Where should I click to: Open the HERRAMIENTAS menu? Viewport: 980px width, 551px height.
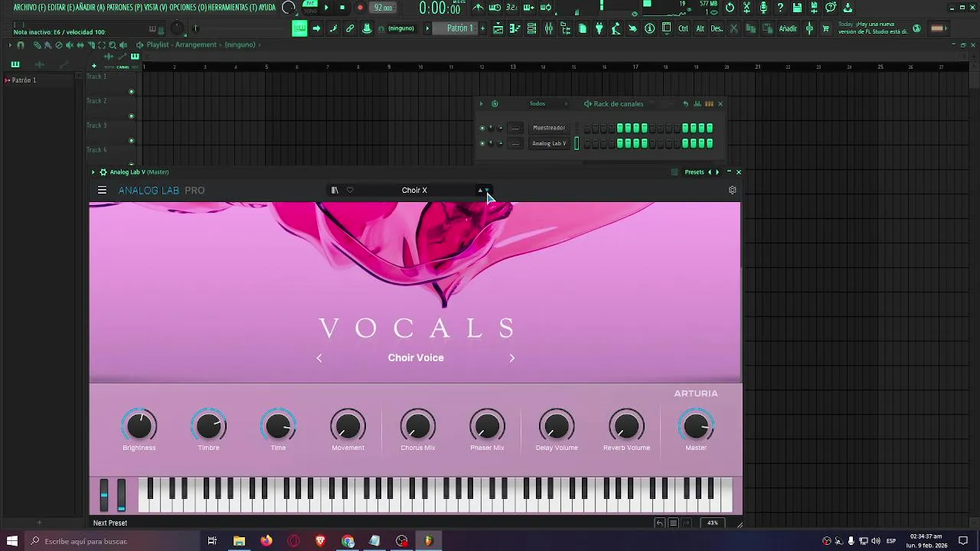tap(233, 8)
